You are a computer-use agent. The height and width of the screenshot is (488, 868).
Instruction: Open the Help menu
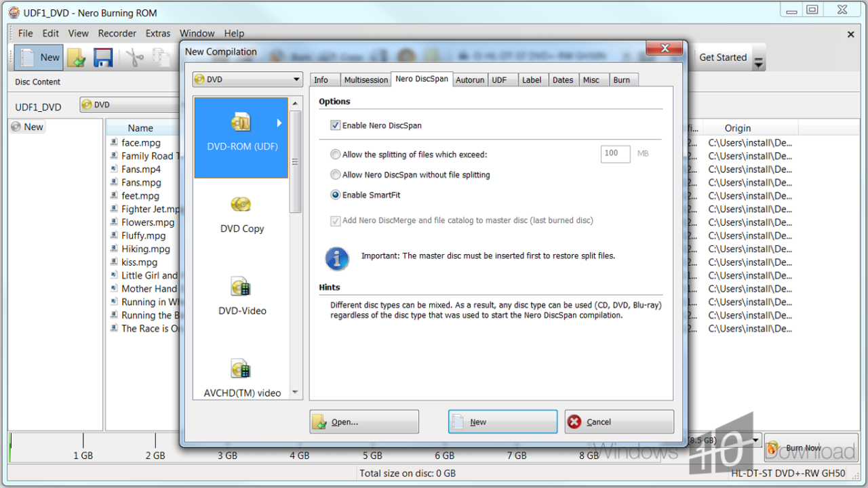[x=234, y=33]
